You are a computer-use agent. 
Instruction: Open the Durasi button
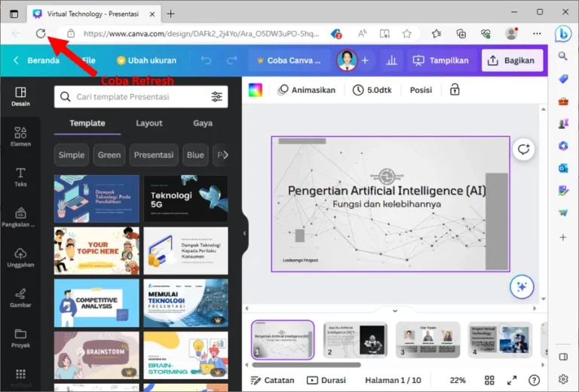click(326, 380)
